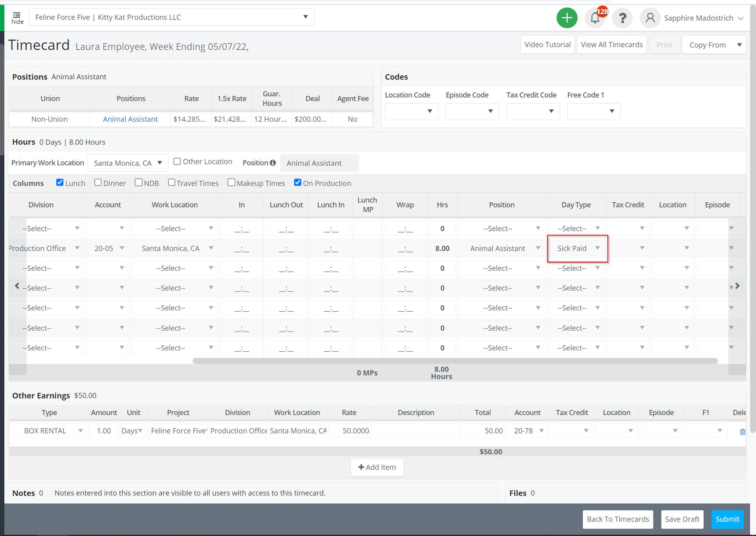Check the Other Location checkbox

click(x=177, y=161)
